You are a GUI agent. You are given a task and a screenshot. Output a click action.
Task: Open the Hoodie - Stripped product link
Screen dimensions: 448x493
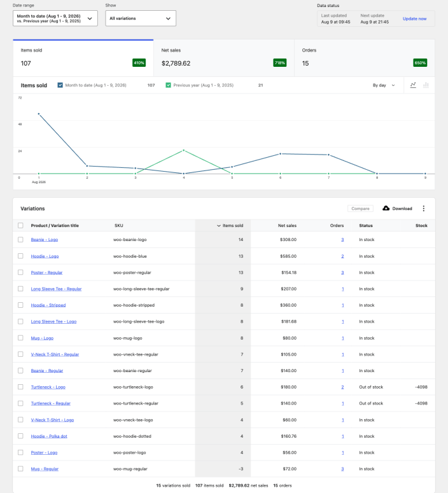tap(48, 305)
